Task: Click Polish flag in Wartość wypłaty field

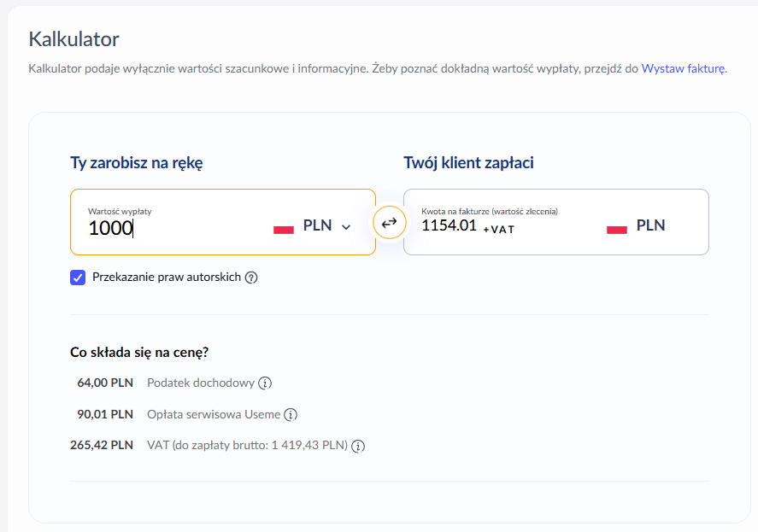Action: pos(284,229)
